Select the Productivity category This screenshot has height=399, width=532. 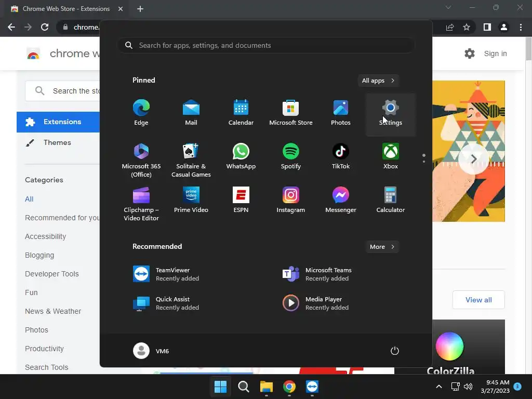44,349
